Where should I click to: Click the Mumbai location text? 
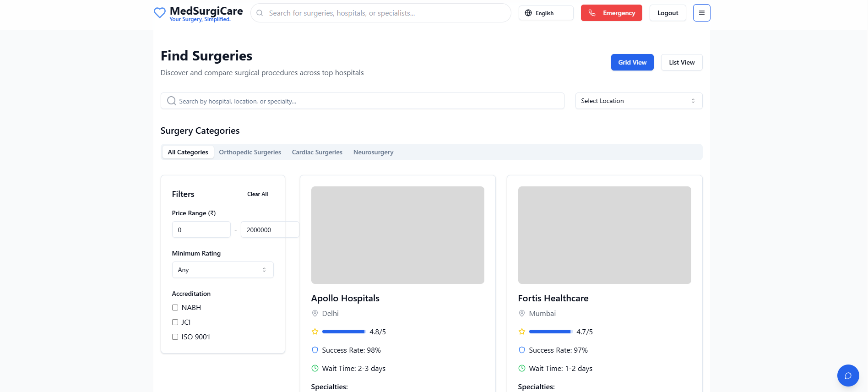542,313
